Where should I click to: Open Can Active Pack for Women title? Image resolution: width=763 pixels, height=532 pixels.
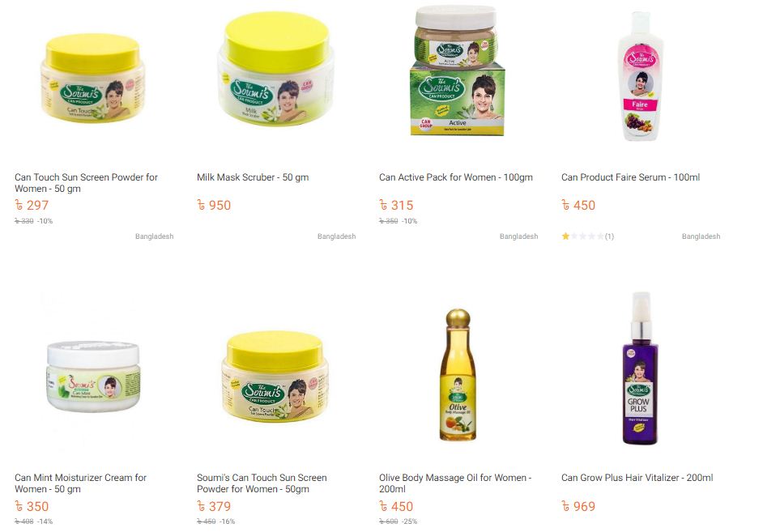click(456, 177)
